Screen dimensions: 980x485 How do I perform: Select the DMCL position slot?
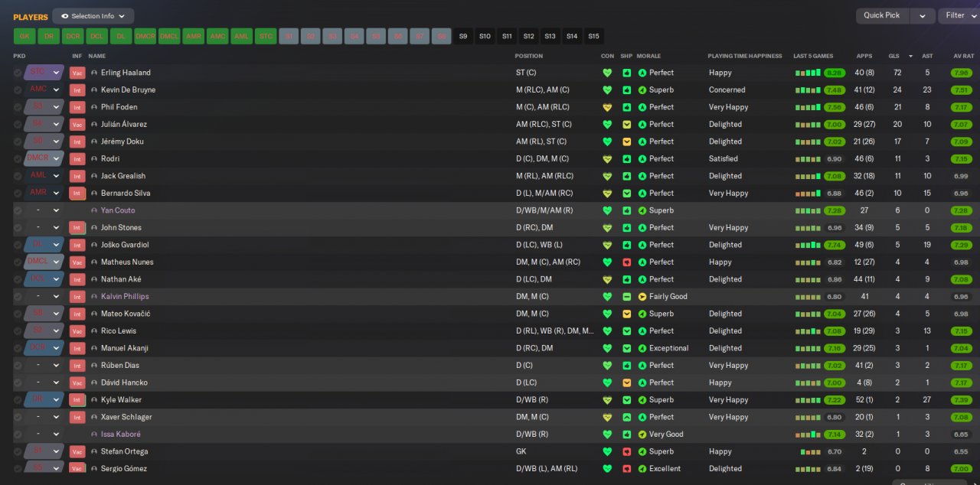(169, 36)
